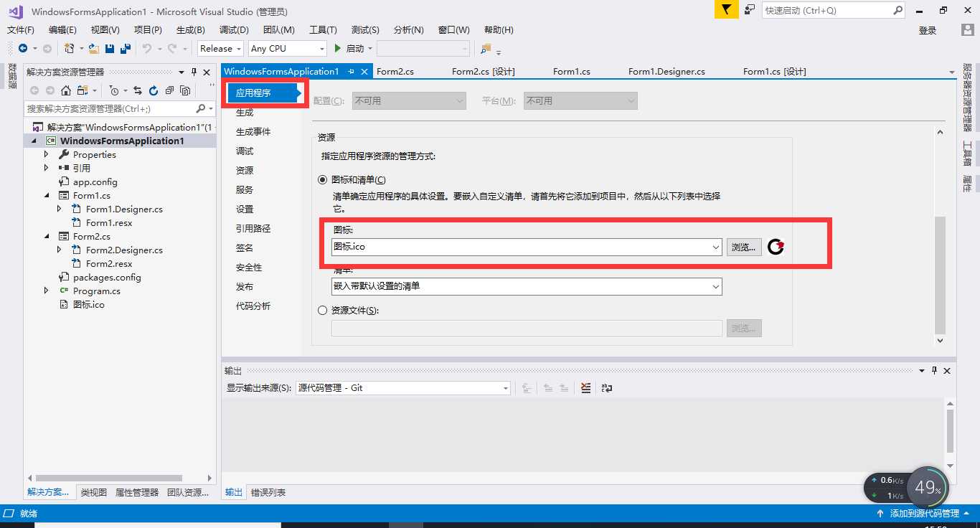
Task: Click the feedback icon beside Quick Launch
Action: (x=750, y=10)
